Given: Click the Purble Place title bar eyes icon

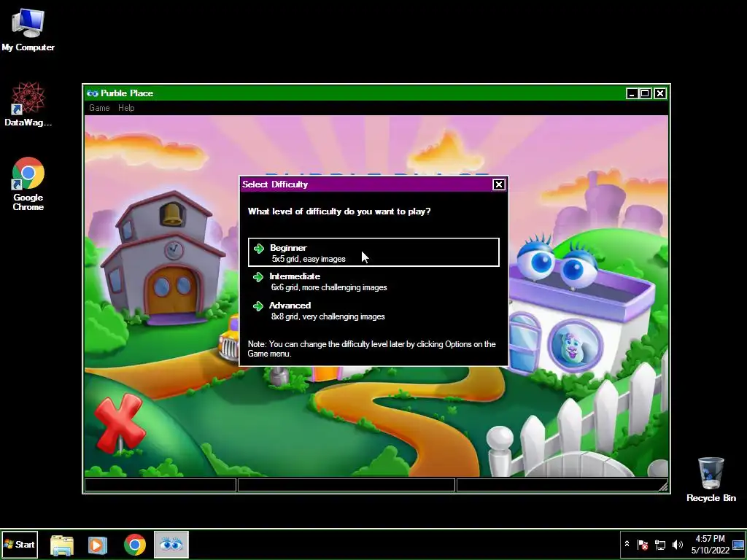Looking at the screenshot, I should [93, 93].
